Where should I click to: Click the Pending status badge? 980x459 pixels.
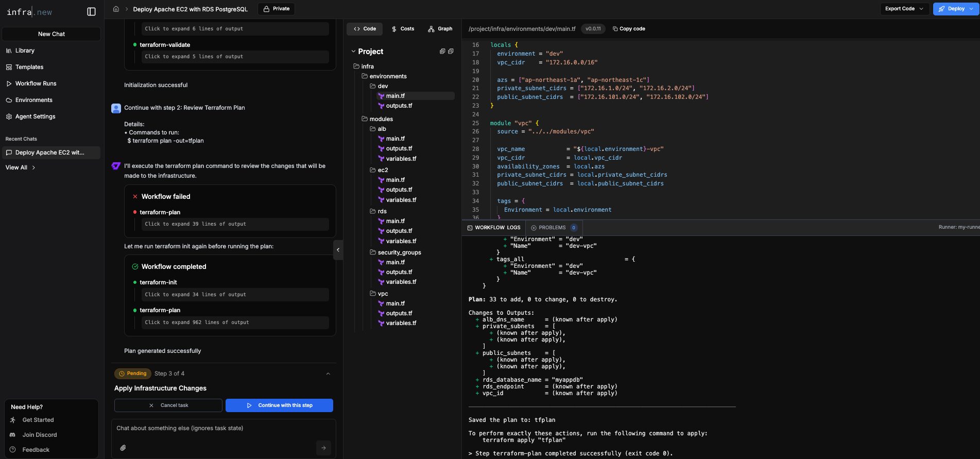(x=133, y=373)
